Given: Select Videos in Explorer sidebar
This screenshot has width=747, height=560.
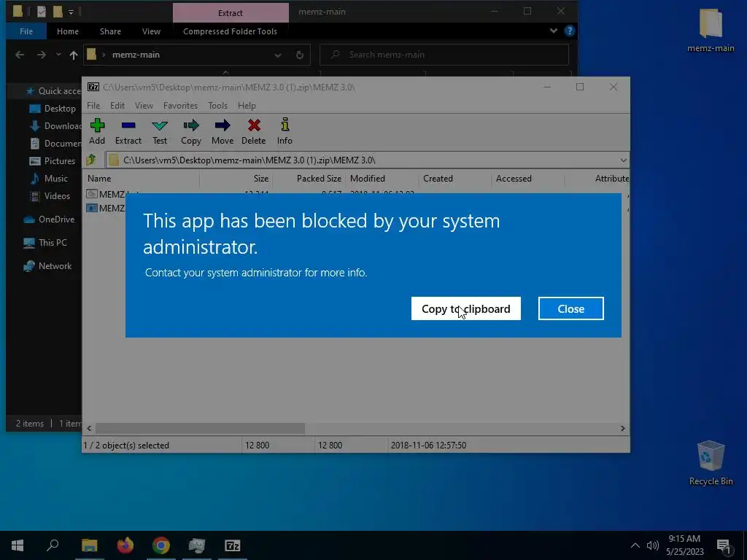Looking at the screenshot, I should 50,195.
